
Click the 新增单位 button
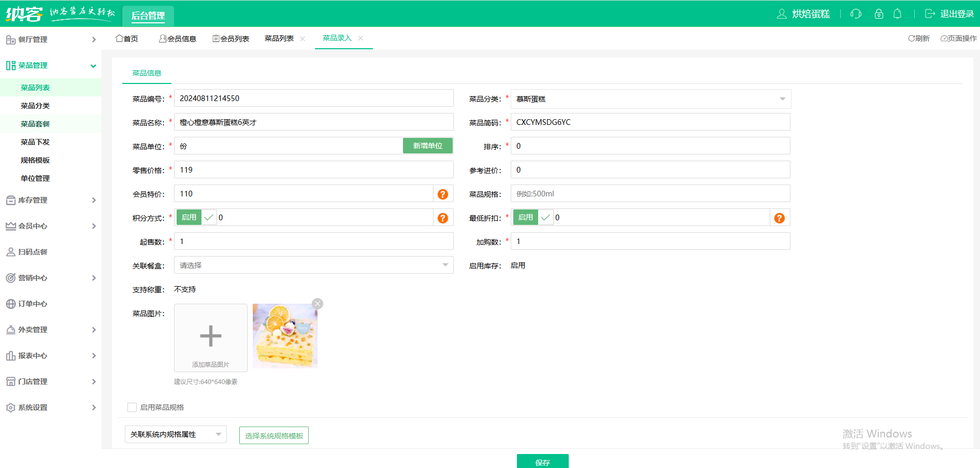point(428,146)
